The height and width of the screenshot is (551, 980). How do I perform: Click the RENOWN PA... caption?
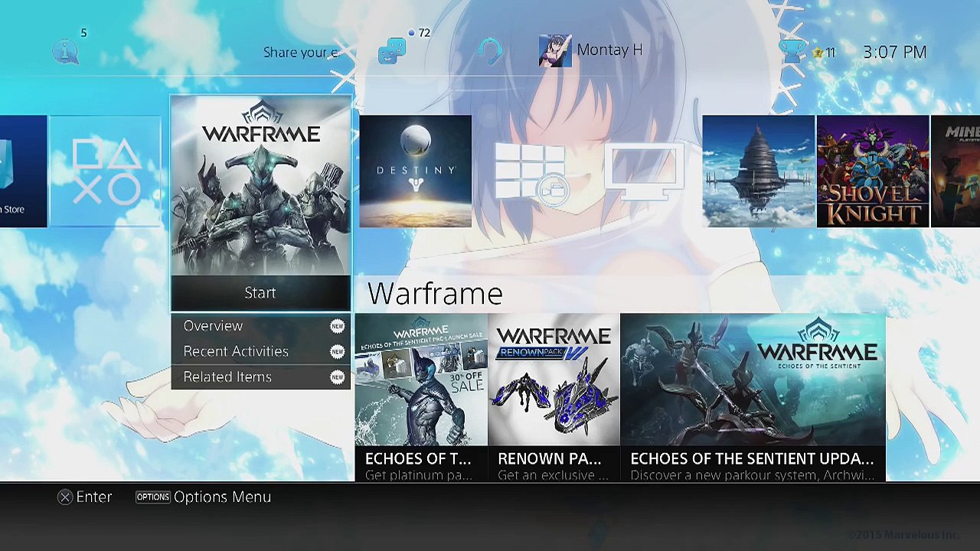coord(550,459)
